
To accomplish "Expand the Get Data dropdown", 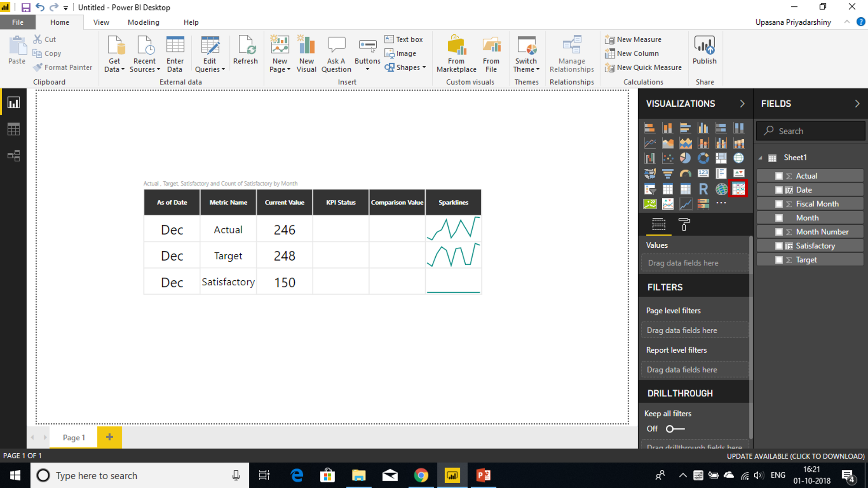I will [115, 54].
